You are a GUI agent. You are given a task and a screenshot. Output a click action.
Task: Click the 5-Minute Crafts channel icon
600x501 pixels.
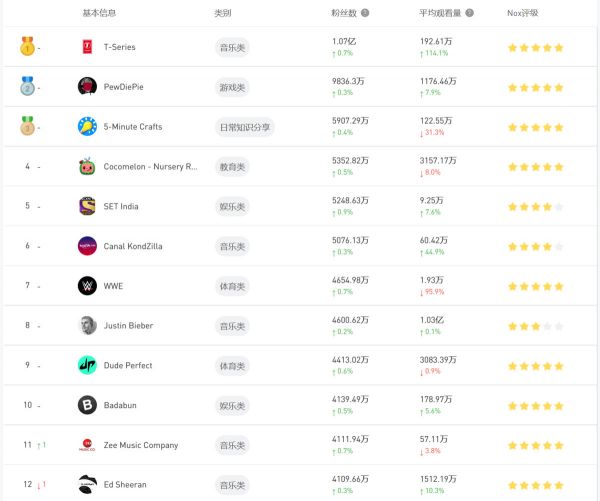(87, 127)
